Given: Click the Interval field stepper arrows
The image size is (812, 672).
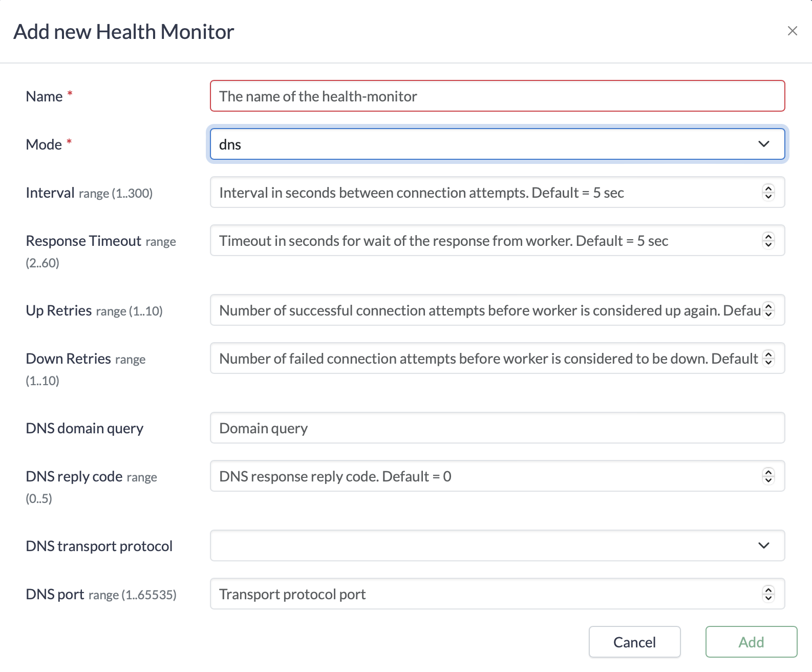Looking at the screenshot, I should pyautogui.click(x=768, y=193).
